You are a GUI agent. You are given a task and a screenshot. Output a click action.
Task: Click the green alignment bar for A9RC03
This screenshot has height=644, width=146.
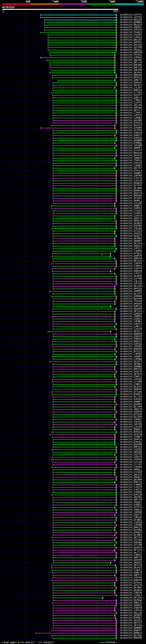coord(87,80)
